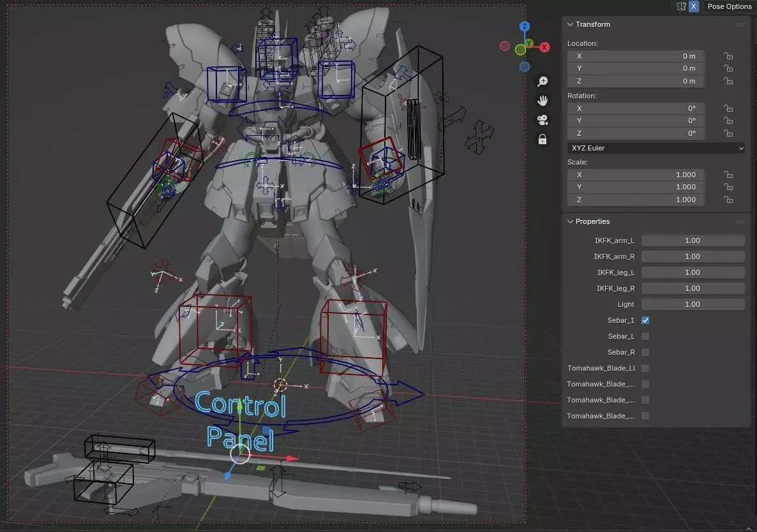Click the Rotation X field
Viewport: 757px width, 532px height.
(635, 108)
